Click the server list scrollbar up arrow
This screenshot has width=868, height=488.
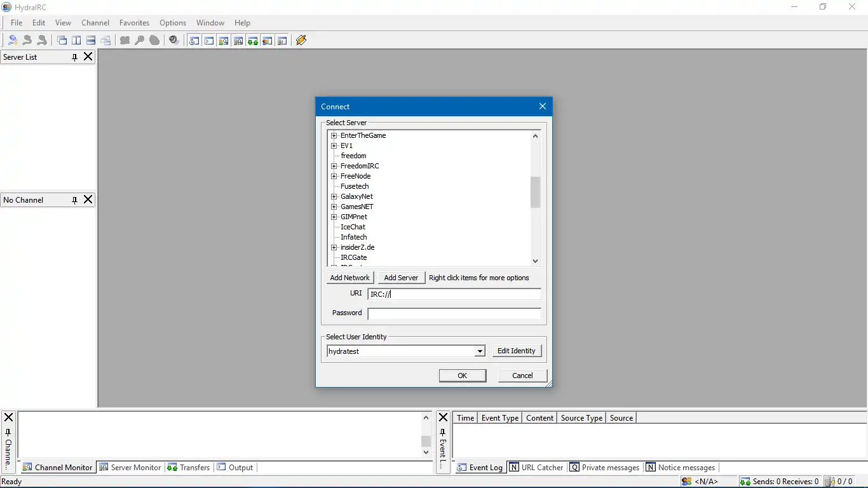click(x=535, y=135)
